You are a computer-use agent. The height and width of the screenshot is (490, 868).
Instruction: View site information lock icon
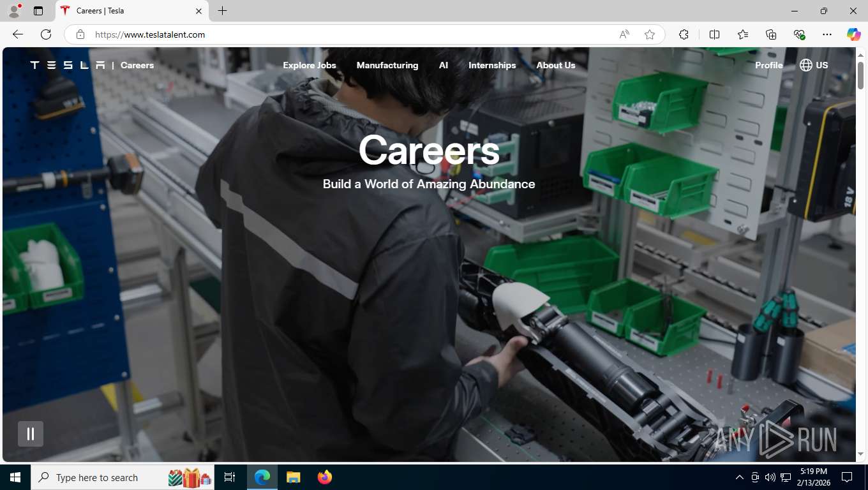point(80,34)
